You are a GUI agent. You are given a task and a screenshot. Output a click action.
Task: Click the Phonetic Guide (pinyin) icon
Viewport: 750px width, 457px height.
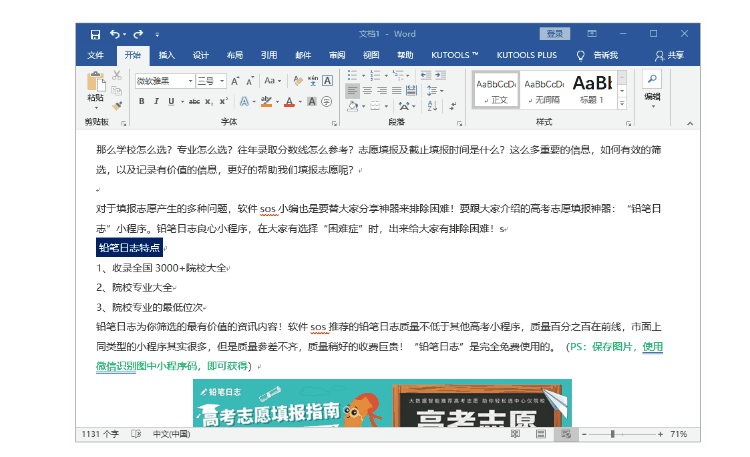coord(313,81)
